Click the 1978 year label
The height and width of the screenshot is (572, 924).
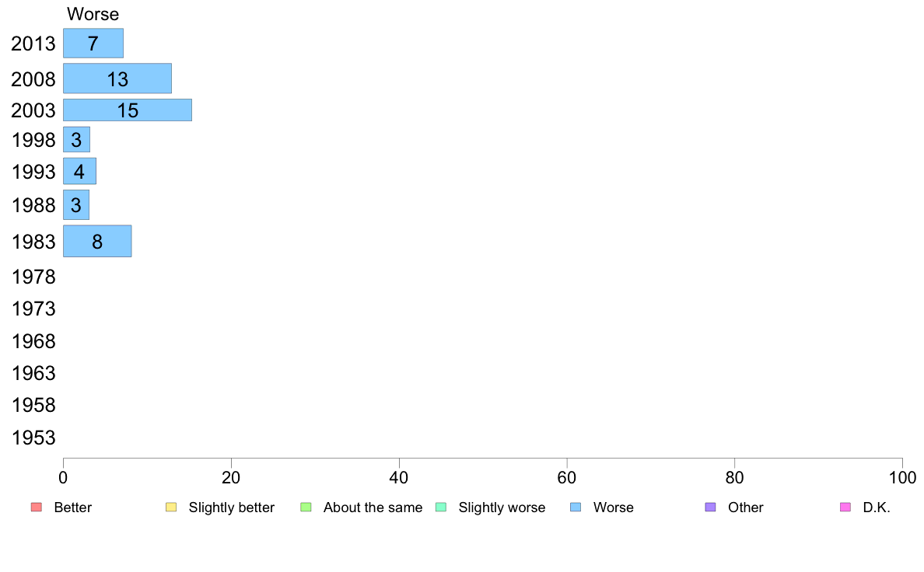[33, 277]
